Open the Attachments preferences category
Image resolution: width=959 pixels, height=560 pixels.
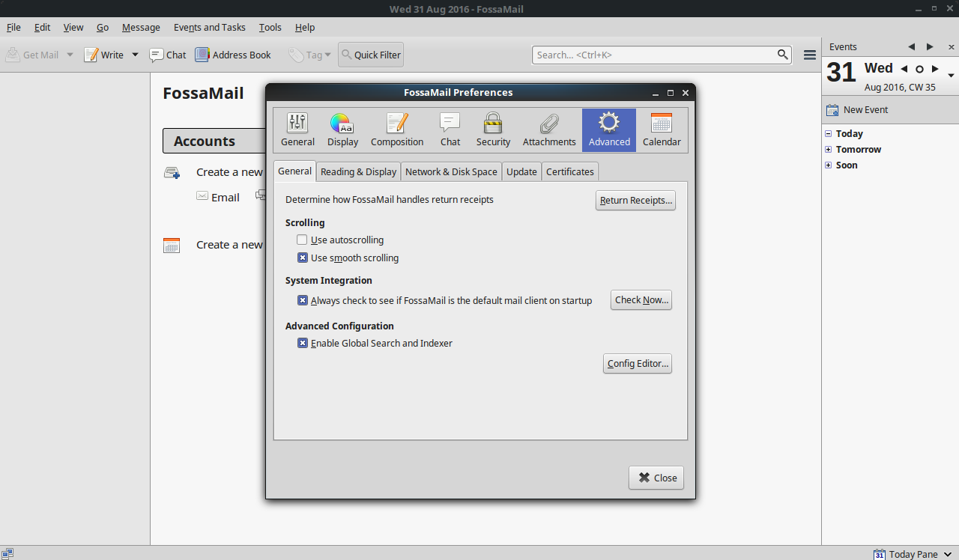tap(549, 130)
